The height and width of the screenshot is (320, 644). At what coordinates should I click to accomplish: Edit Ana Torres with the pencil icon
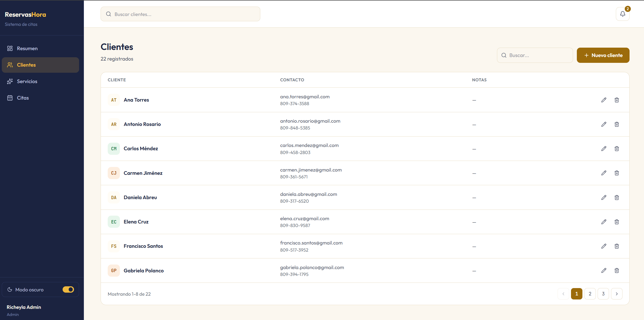pyautogui.click(x=604, y=100)
